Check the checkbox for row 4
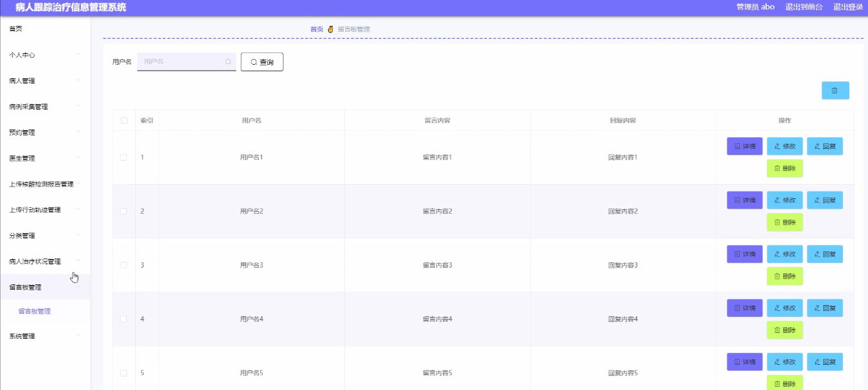The width and height of the screenshot is (868, 390). coord(124,319)
